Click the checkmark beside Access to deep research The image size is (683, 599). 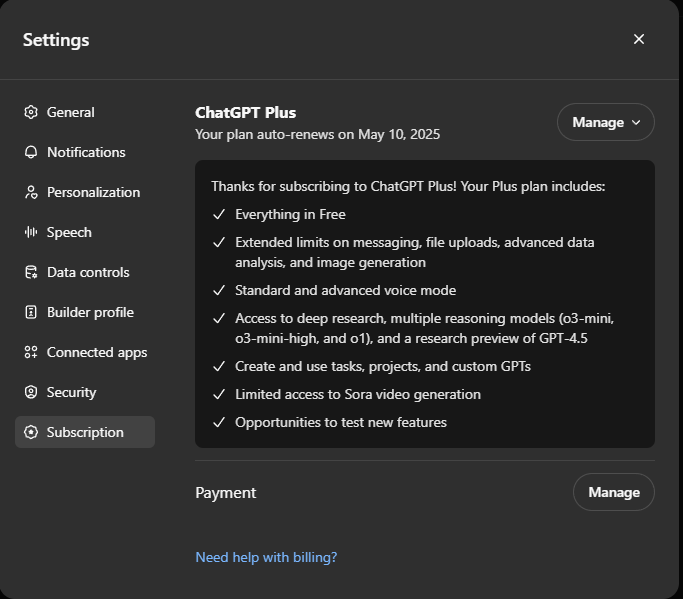[219, 318]
